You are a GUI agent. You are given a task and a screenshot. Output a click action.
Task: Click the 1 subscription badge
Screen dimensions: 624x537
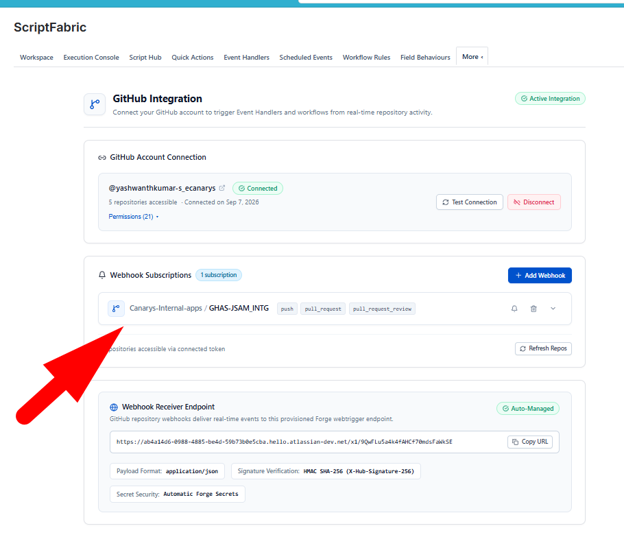218,275
